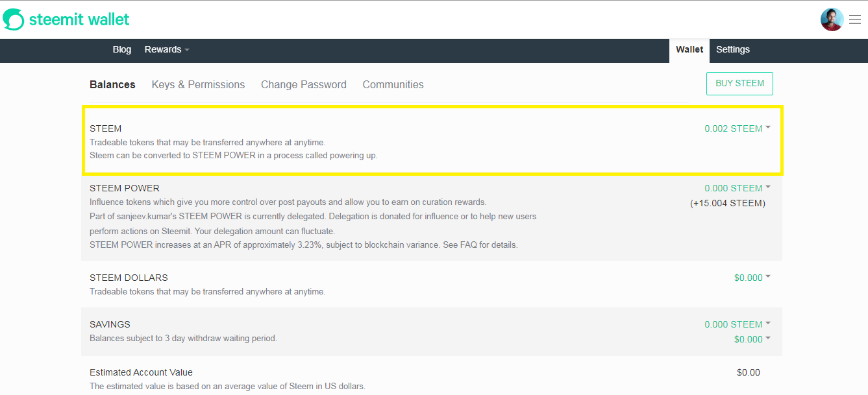Open the hamburger menu icon
The height and width of the screenshot is (395, 868).
855,19
